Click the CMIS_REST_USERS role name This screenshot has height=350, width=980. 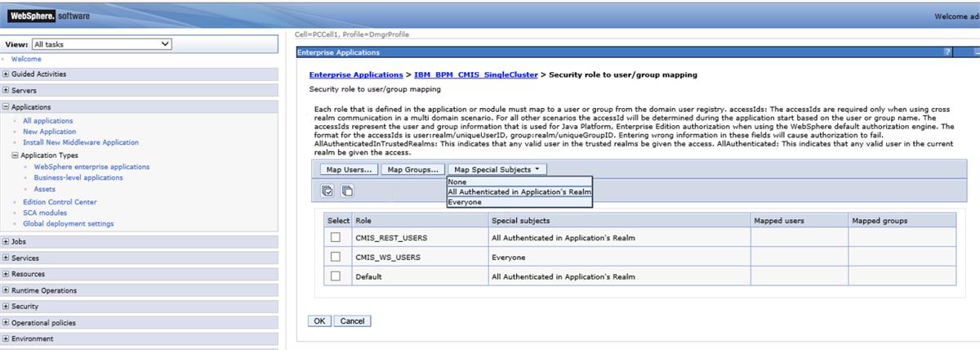[391, 238]
